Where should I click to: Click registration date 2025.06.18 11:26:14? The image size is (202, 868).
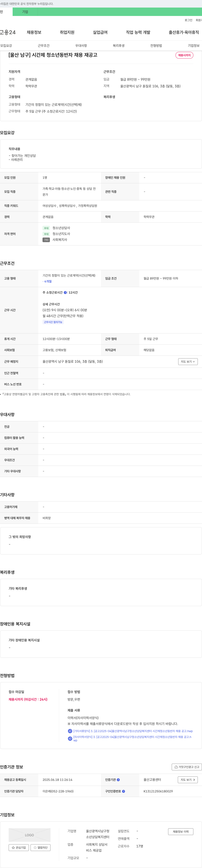(57, 780)
